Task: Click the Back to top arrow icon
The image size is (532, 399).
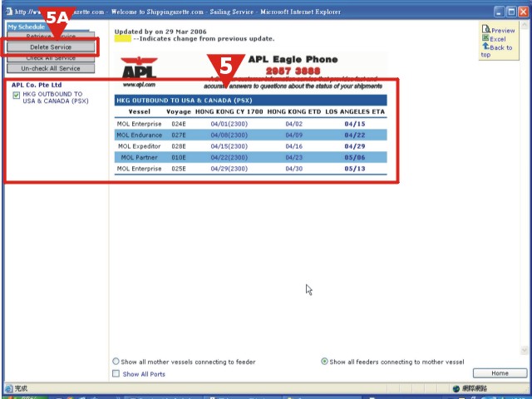Action: tap(485, 47)
